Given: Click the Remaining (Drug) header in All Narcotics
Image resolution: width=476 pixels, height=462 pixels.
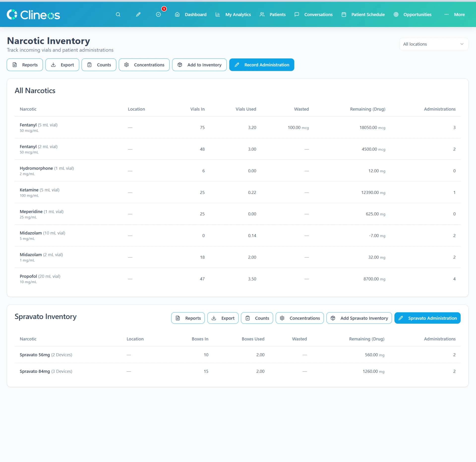Looking at the screenshot, I should click(367, 109).
